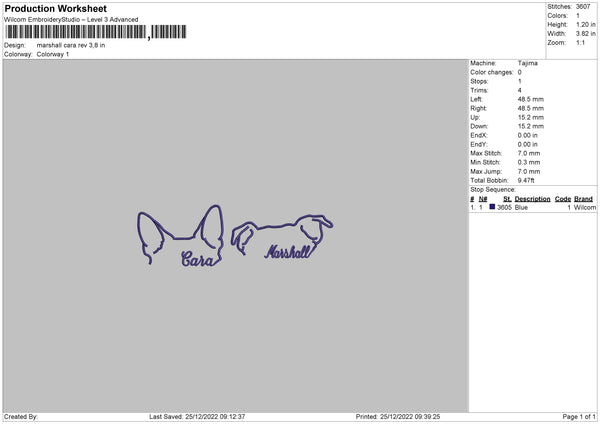Click the 'Created By:' footer label

pos(21,417)
